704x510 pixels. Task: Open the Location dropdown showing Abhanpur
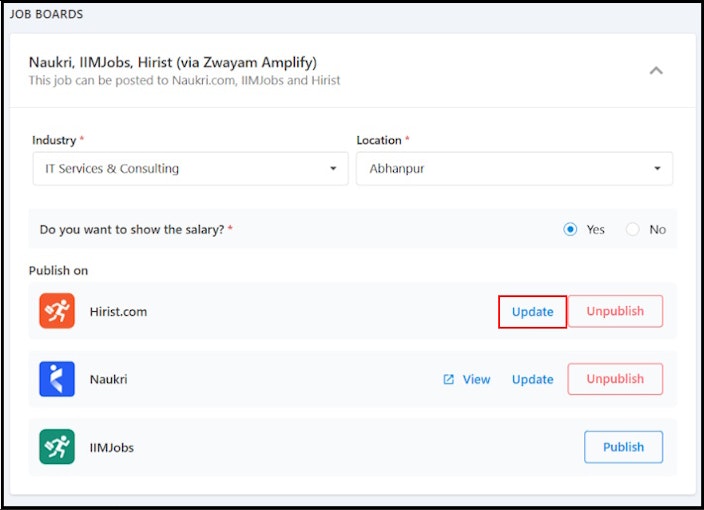[515, 168]
